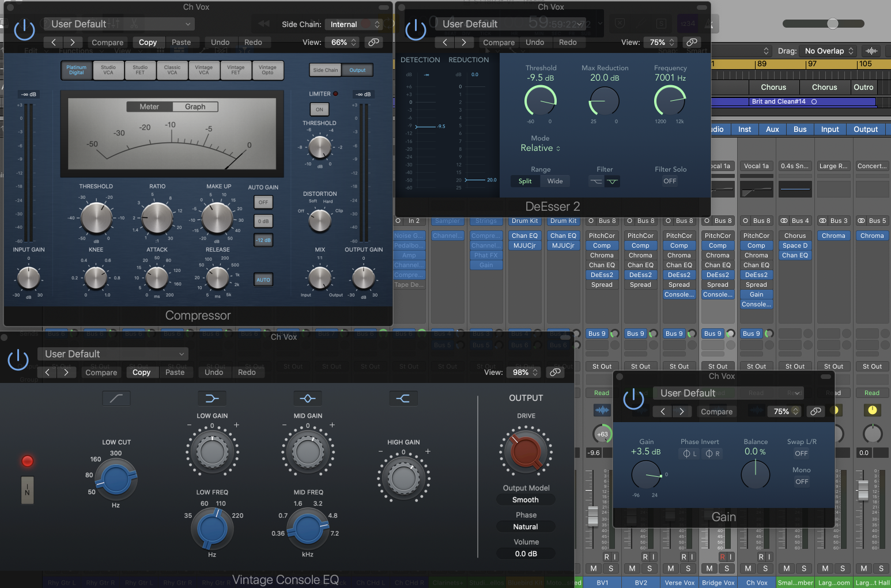Open the Output Model Smooth dropdown

(x=526, y=500)
